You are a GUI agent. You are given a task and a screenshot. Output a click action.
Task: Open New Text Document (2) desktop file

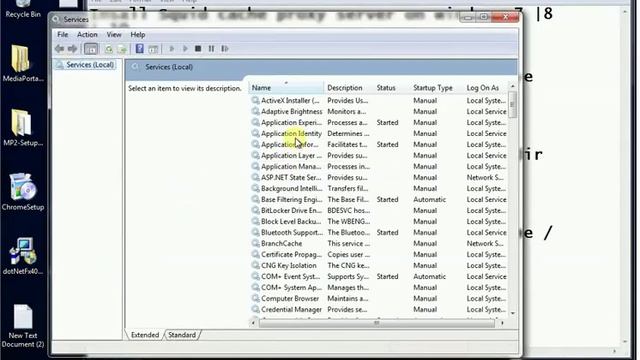pos(23,326)
